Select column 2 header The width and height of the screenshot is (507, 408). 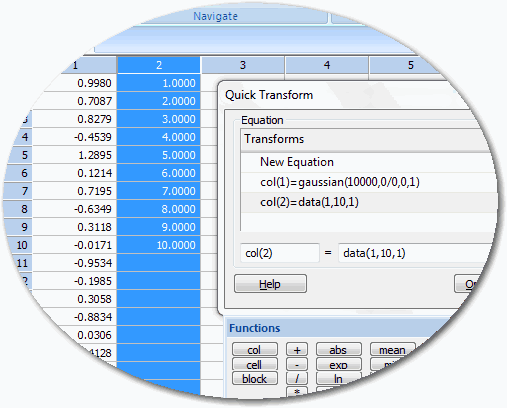tap(159, 65)
